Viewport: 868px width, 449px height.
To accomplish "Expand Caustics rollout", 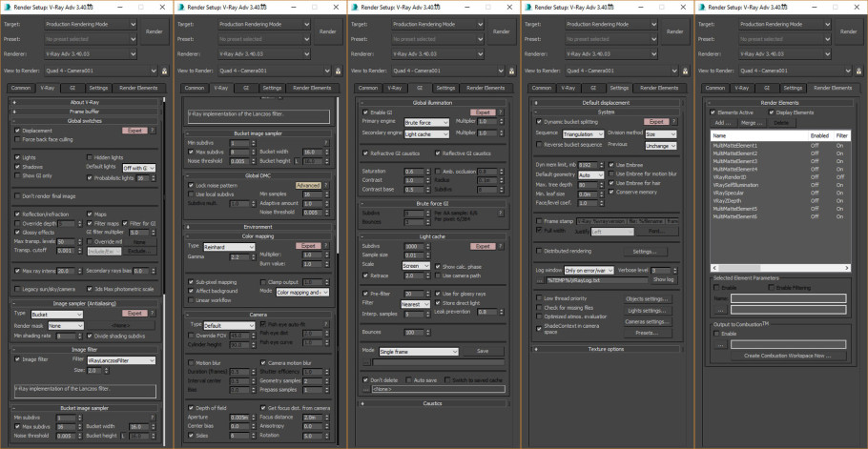I will pyautogui.click(x=432, y=403).
